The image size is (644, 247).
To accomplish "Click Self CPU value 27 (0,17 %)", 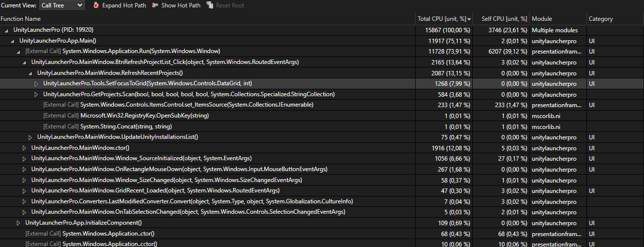I will 512,158.
